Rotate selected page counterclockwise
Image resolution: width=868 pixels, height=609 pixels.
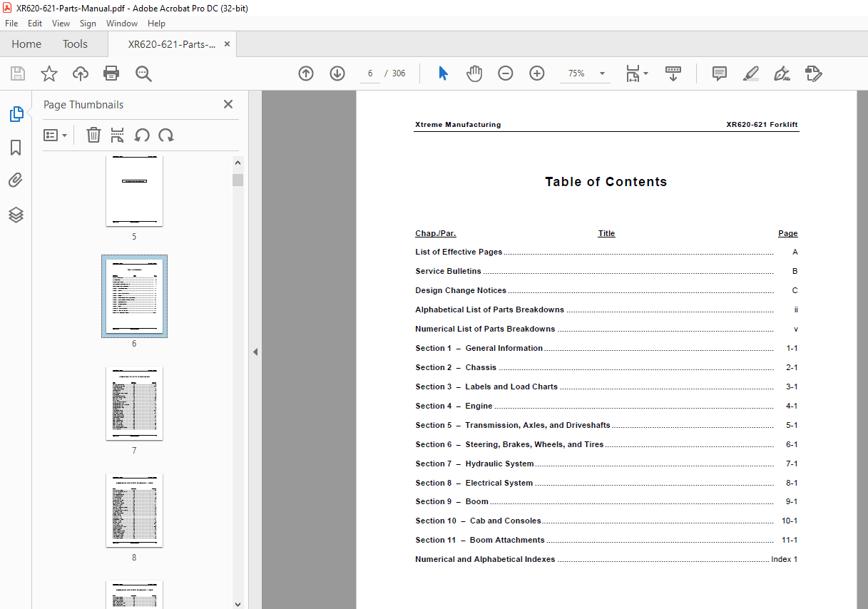coord(141,135)
